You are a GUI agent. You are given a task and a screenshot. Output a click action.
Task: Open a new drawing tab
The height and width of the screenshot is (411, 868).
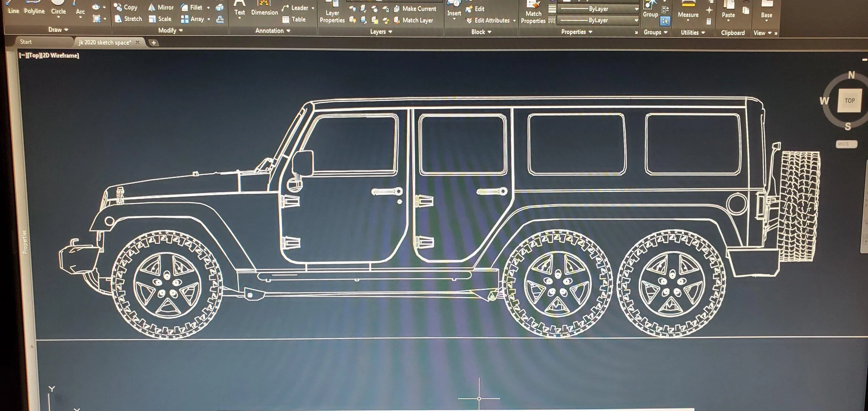154,43
